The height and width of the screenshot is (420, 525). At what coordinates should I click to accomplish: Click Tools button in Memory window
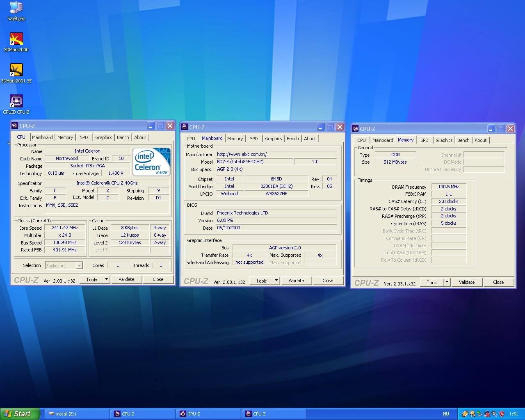(432, 282)
